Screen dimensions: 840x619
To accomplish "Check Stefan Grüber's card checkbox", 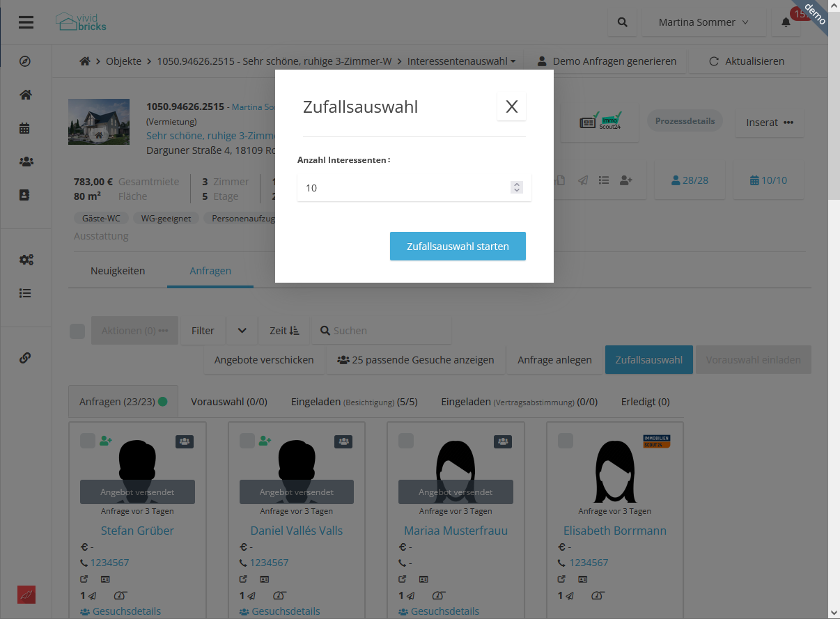I will 88,441.
